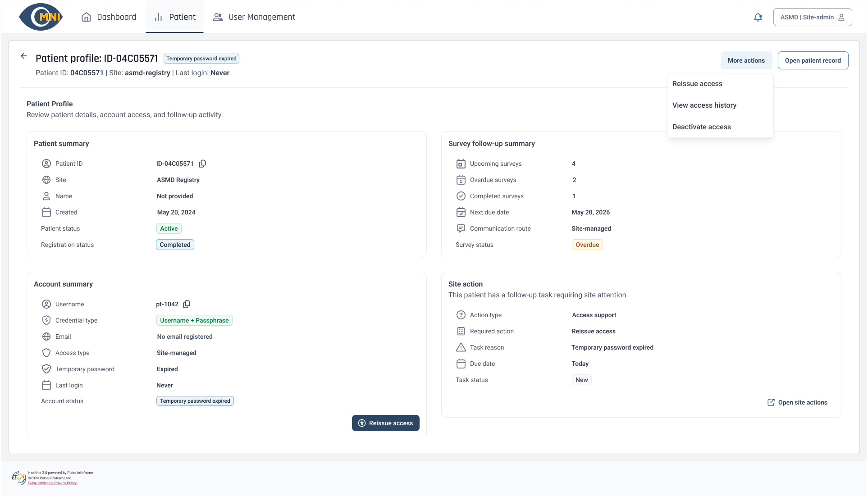Screen dimensions: 868x496
Task: Copy the Patient ID ID-04C05571
Action: pos(202,164)
